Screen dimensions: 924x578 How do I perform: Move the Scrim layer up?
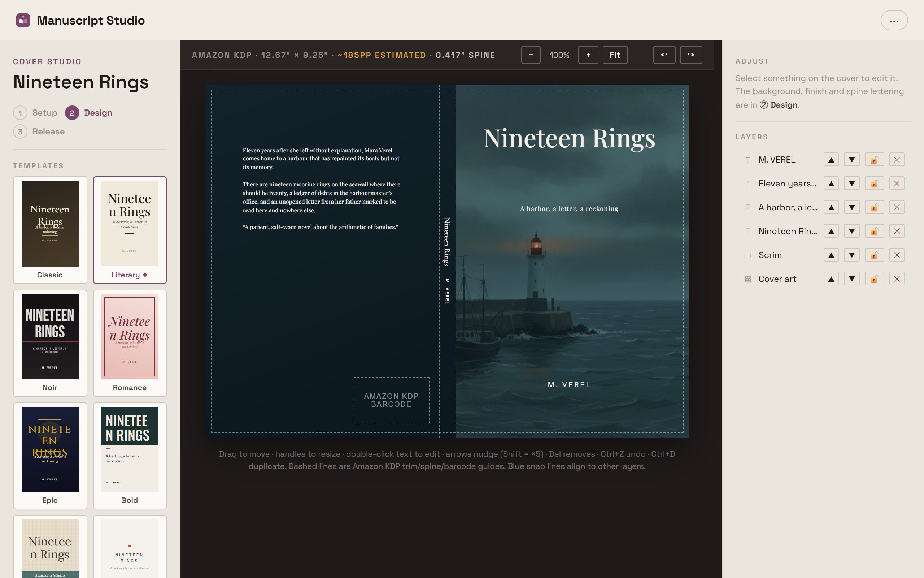pos(831,255)
